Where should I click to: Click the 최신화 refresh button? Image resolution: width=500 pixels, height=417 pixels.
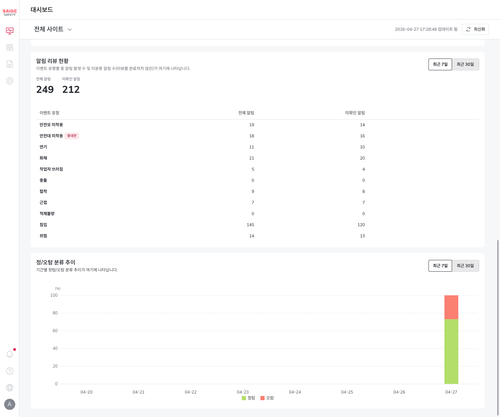[x=475, y=29]
